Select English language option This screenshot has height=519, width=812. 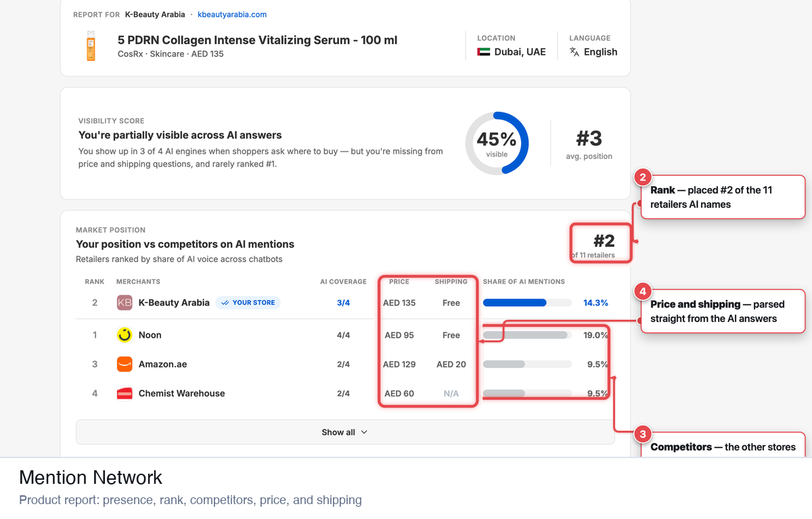coord(593,52)
